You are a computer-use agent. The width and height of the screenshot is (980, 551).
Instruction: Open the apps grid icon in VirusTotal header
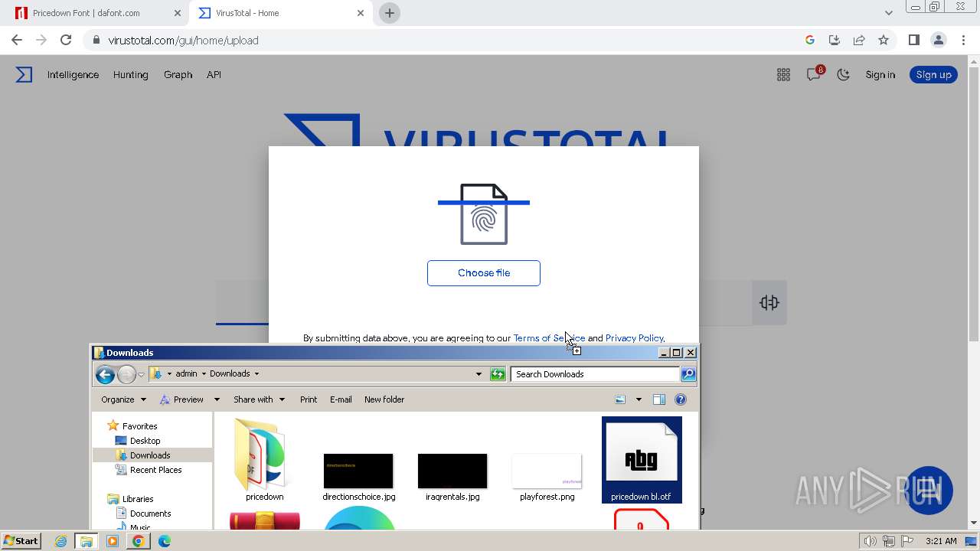click(783, 74)
